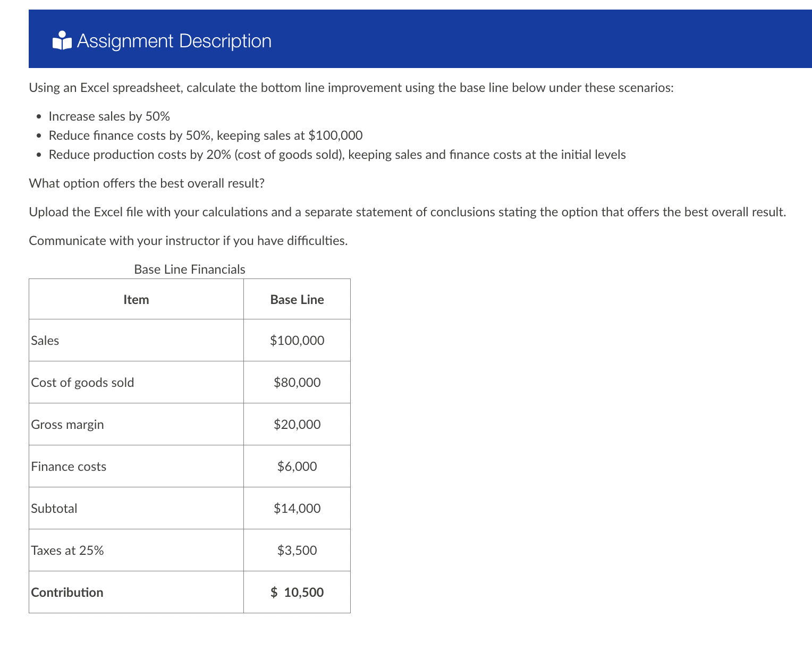The image size is (812, 659).
Task: Click the Taxes at 25% cell
Action: pyautogui.click(x=67, y=550)
